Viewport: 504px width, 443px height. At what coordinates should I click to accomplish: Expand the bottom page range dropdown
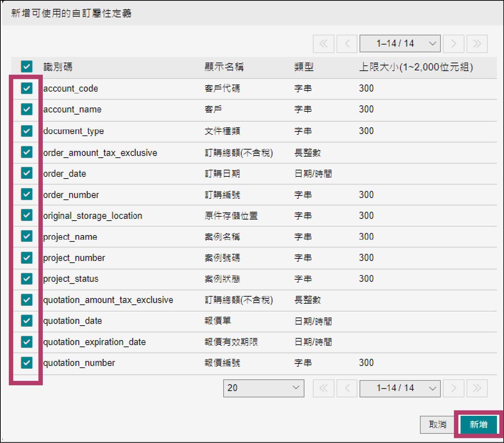[x=400, y=388]
